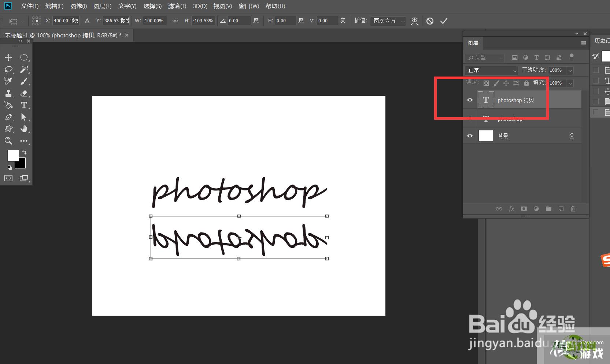Add layer style fx button

(x=511, y=209)
